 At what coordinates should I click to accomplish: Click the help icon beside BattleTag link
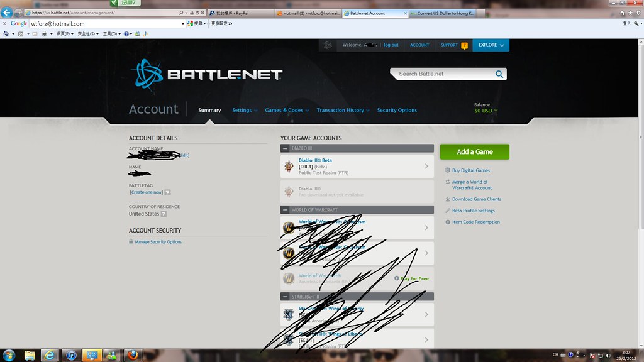point(167,192)
